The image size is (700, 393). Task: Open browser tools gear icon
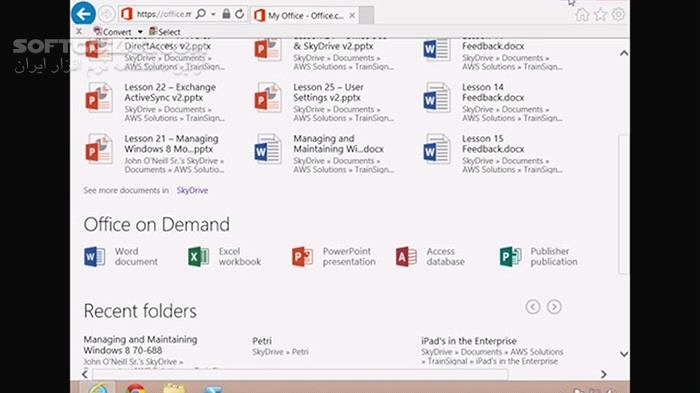click(x=618, y=15)
